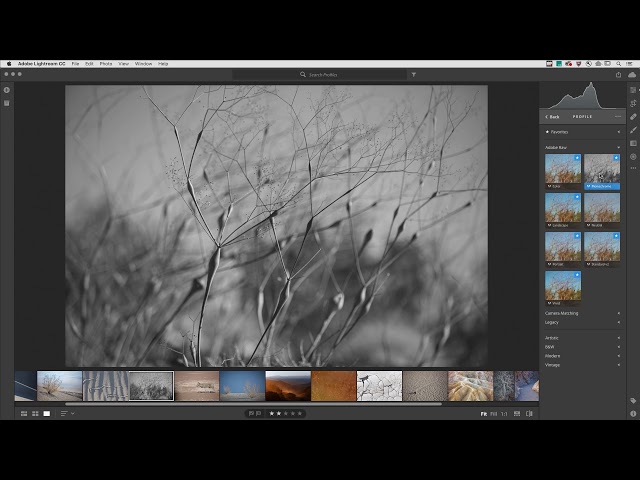Click the filter funnel icon beside search

(414, 74)
